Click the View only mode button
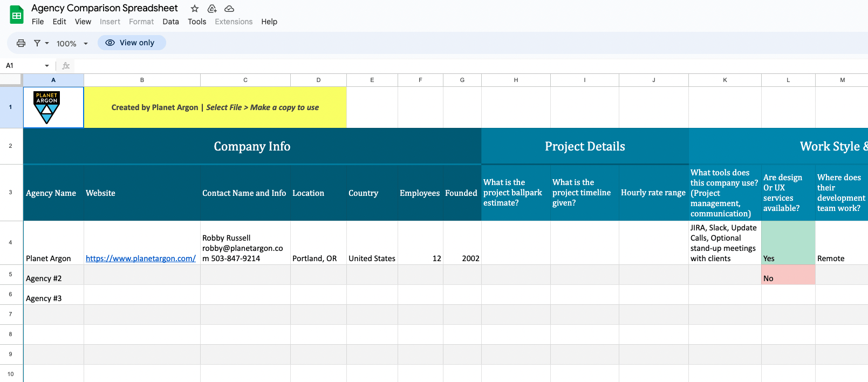 [x=132, y=43]
